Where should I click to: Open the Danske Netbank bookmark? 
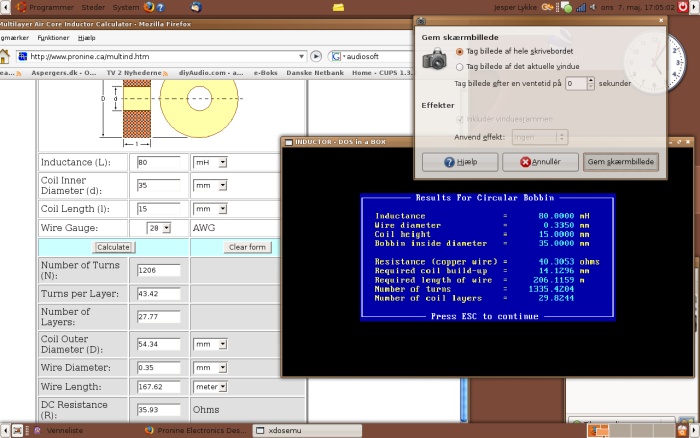pyautogui.click(x=315, y=73)
